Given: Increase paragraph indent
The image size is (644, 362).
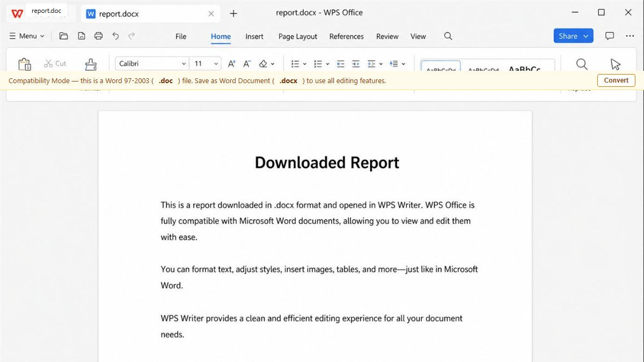Looking at the screenshot, I should (x=356, y=63).
